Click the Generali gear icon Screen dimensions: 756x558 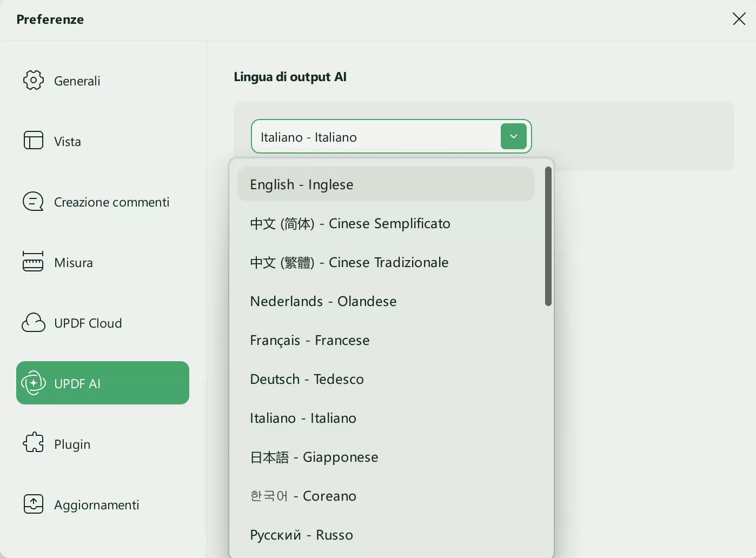point(34,80)
